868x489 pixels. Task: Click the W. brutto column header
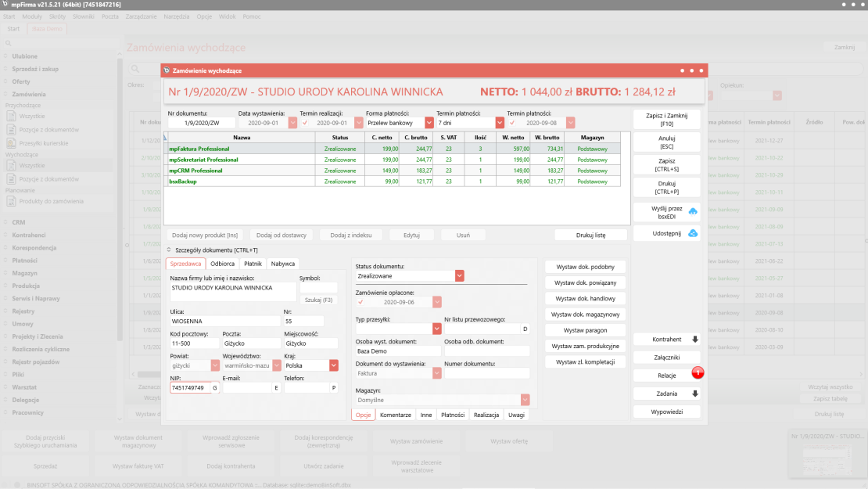(x=547, y=138)
